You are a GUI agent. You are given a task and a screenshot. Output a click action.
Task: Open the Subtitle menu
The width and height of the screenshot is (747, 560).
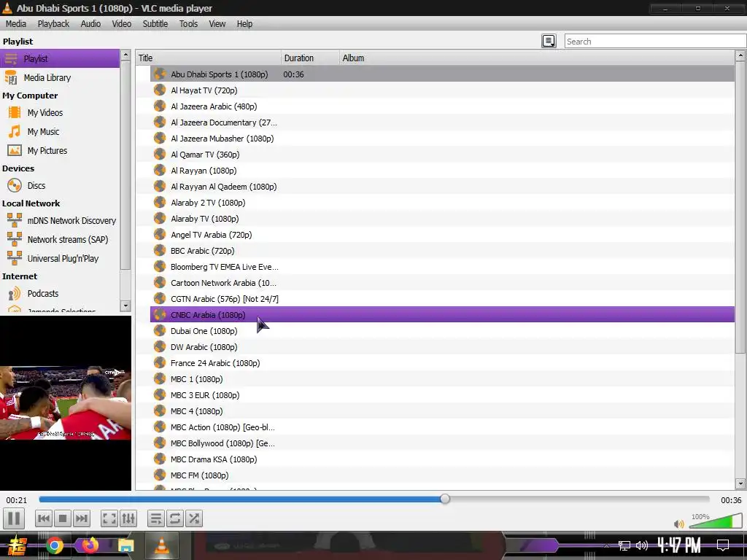point(155,24)
